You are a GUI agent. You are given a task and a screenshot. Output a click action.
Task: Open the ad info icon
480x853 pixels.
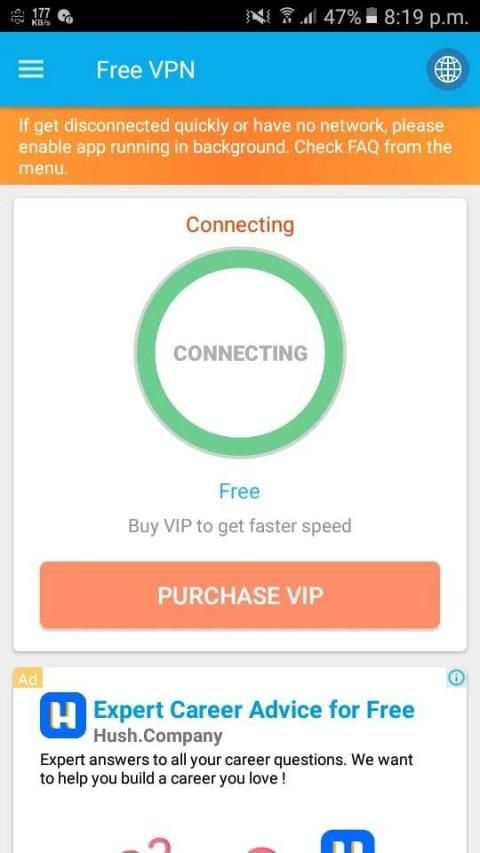[x=457, y=678]
